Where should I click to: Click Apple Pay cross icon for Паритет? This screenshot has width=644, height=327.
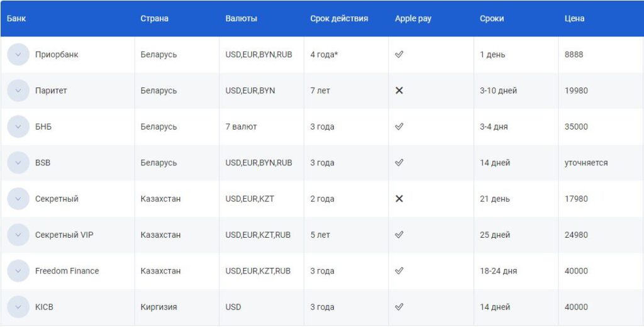399,91
